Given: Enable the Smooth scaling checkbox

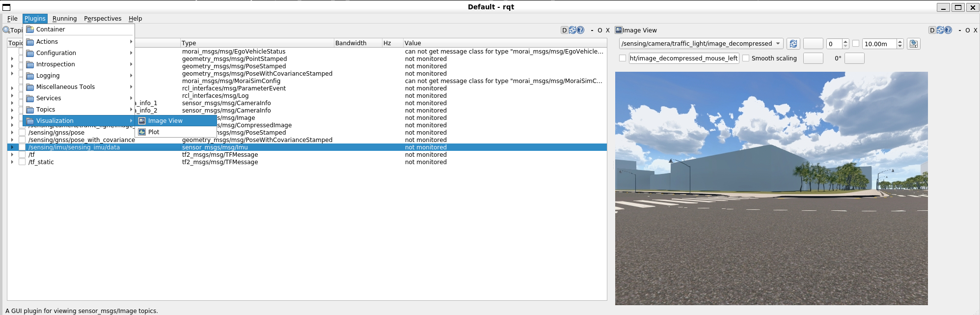Looking at the screenshot, I should point(746,58).
